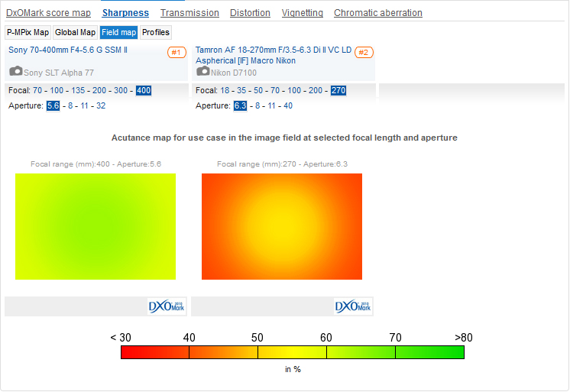Image resolution: width=570 pixels, height=392 pixels.
Task: Click the orange 40-50 legend segment
Action: [x=224, y=352]
